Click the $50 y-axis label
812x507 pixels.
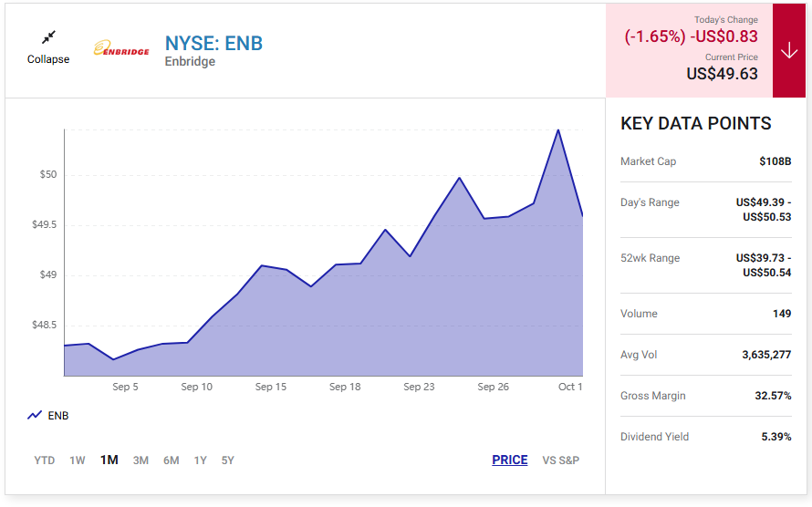tap(48, 175)
